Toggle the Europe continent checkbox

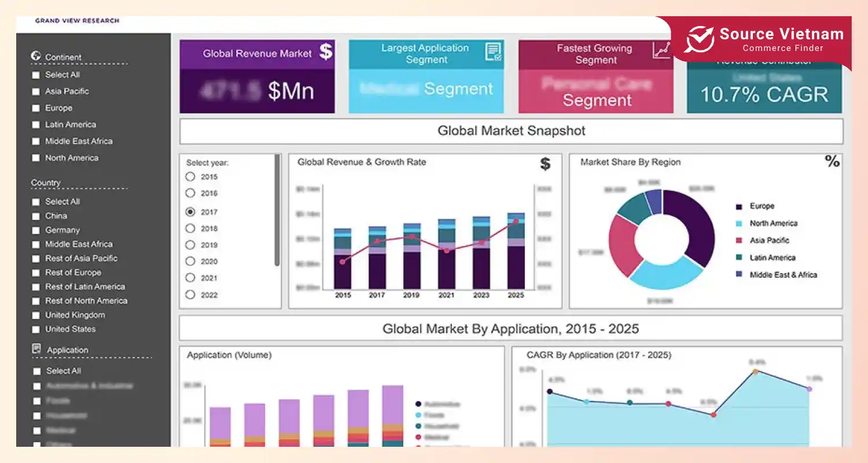pos(36,108)
